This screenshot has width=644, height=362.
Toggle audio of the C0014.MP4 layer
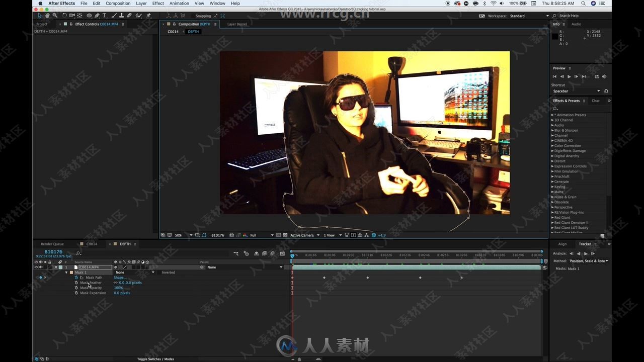tap(41, 267)
